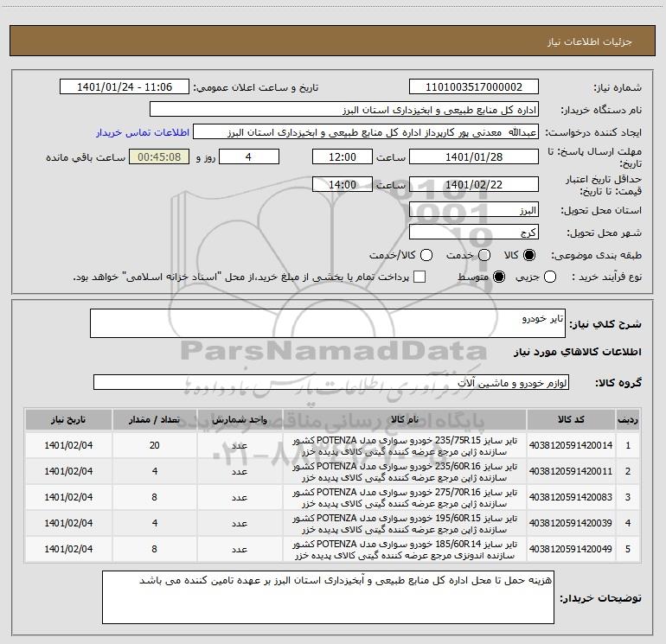Click the price validity date 1401/02/22
This screenshot has width=666, height=644.
tap(474, 184)
